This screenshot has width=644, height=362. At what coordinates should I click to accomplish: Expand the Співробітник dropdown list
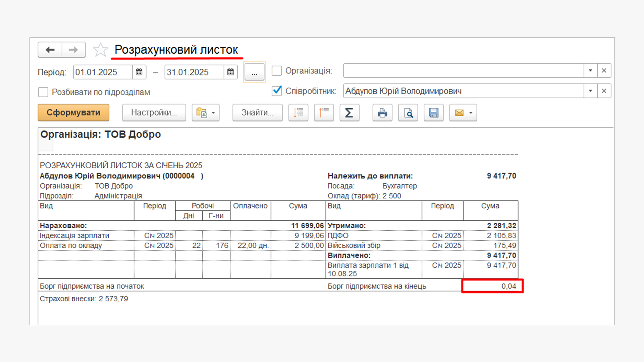coord(590,91)
